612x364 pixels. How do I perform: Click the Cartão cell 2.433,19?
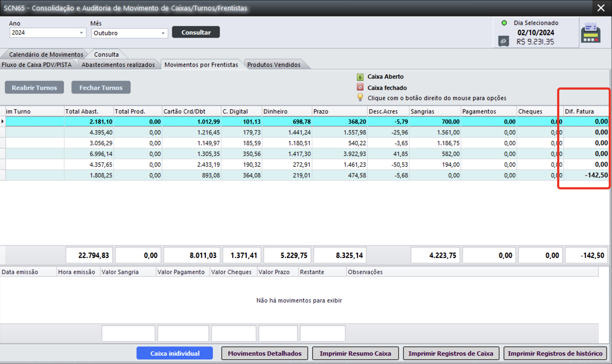(x=192, y=165)
